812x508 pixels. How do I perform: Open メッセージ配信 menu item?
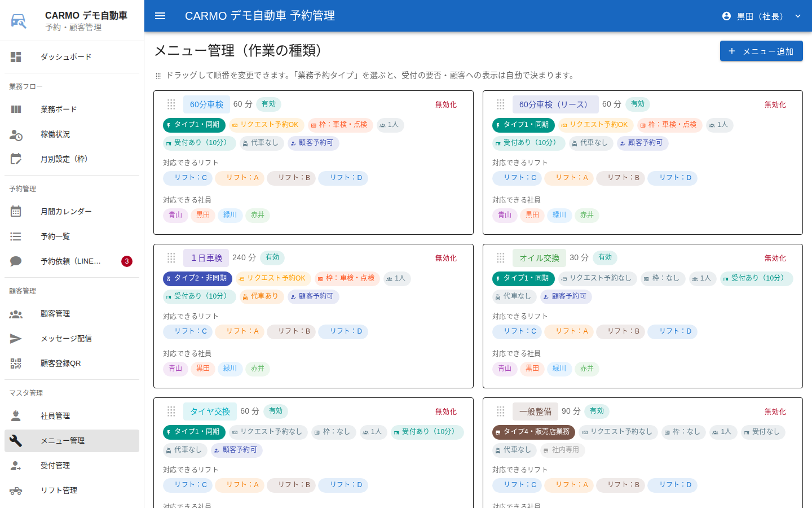(72, 339)
